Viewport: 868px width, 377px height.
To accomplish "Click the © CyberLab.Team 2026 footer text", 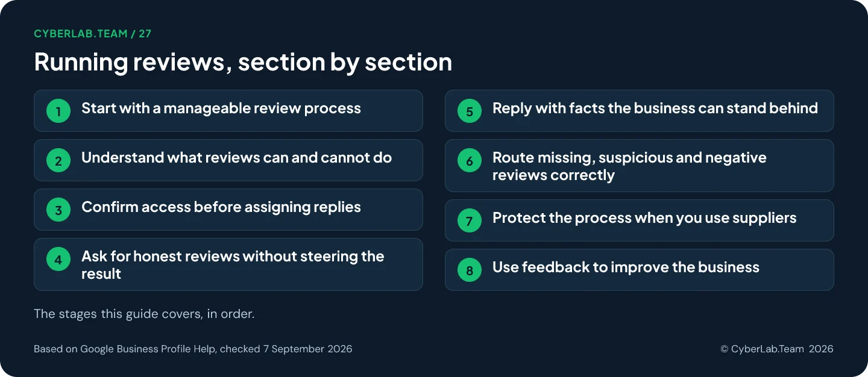I will [x=777, y=349].
